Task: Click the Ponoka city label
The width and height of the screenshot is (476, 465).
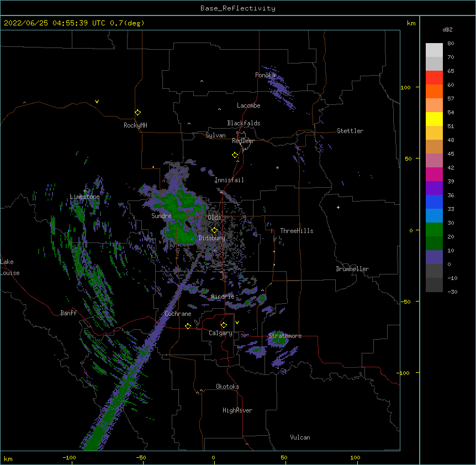Action: pos(265,75)
